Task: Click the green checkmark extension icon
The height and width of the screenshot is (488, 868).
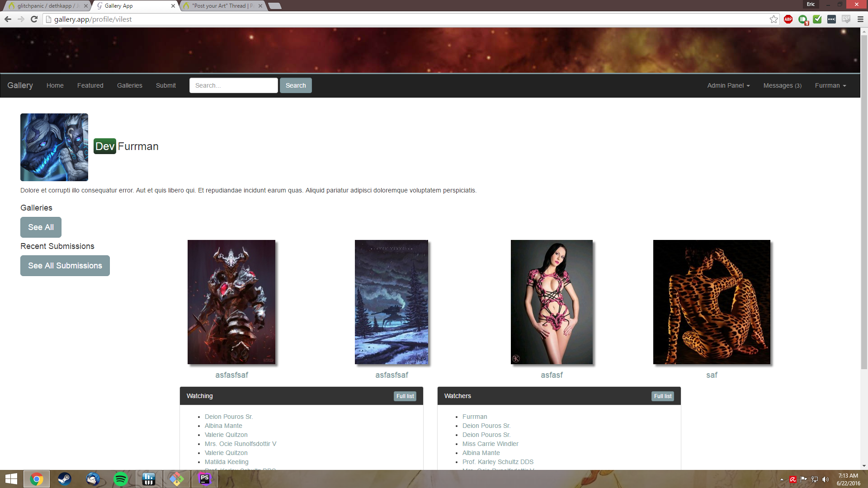Action: [x=817, y=19]
